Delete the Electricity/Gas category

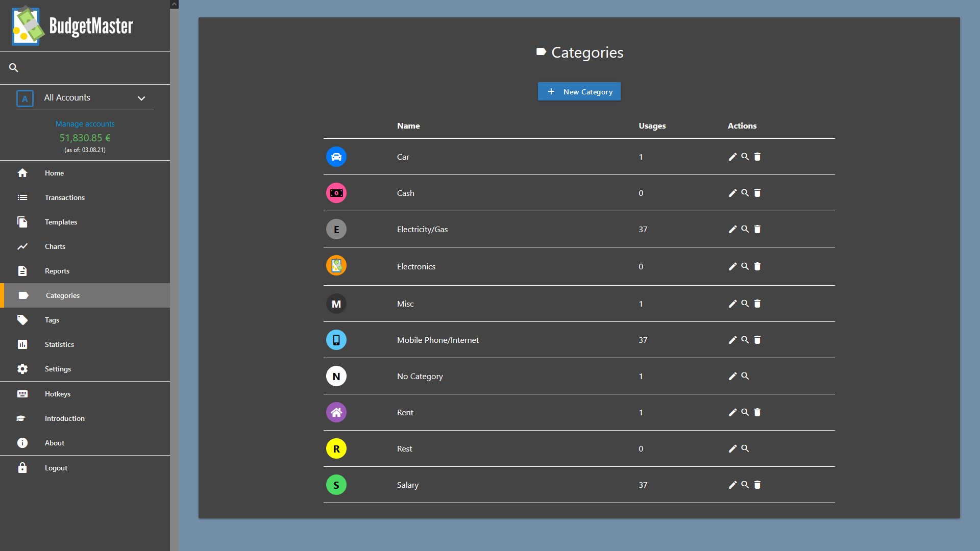(757, 229)
